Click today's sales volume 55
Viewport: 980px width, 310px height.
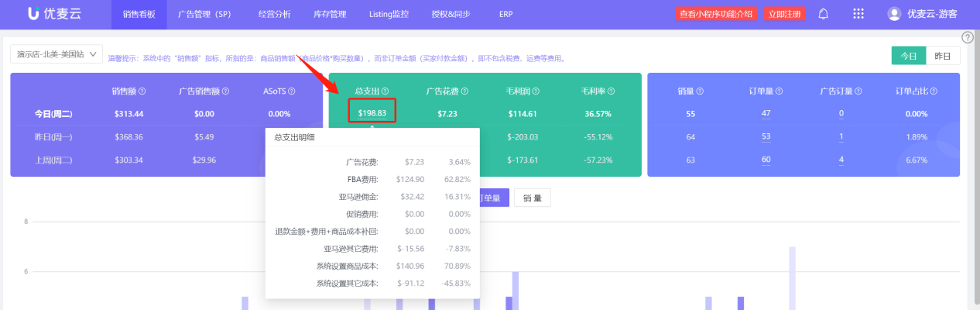click(x=690, y=114)
